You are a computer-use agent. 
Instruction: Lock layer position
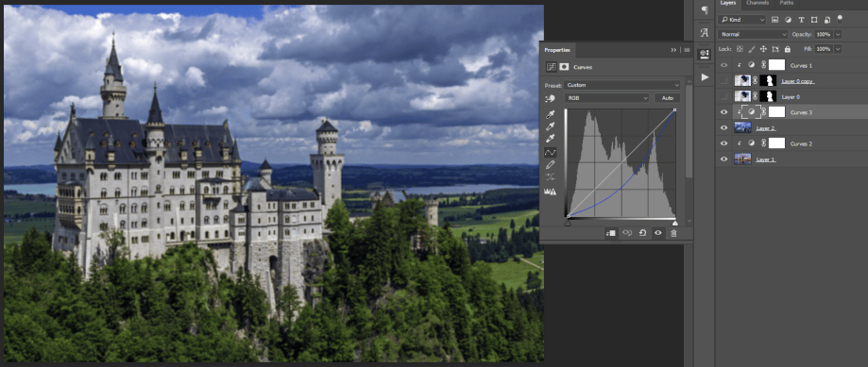tap(763, 49)
